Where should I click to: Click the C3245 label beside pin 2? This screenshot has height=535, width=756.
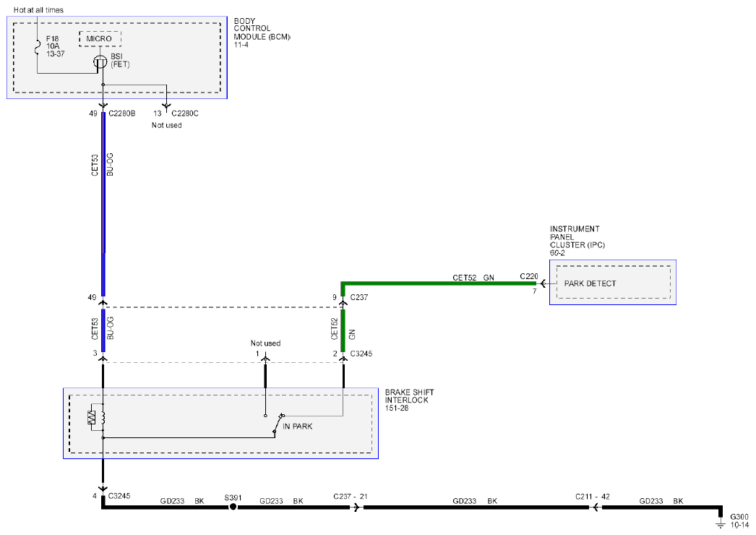361,354
